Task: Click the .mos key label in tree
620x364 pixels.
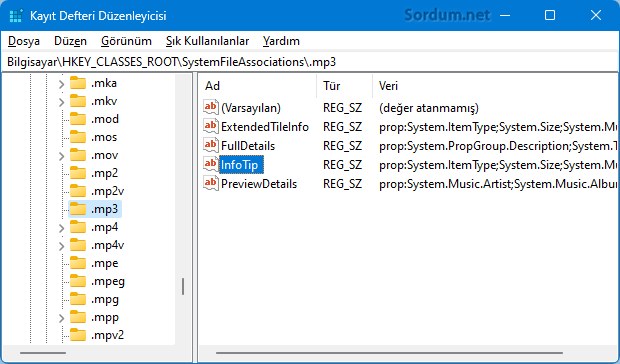Action: (x=104, y=137)
